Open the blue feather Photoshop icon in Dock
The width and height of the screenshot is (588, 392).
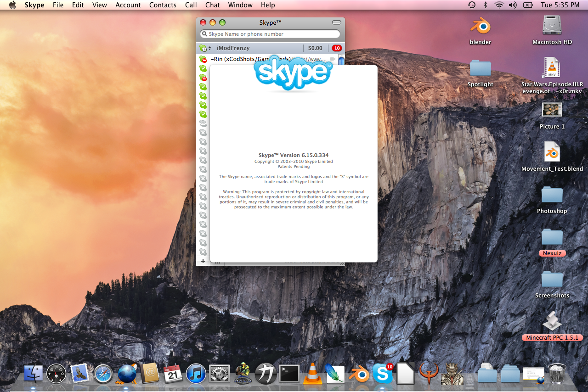[336, 373]
